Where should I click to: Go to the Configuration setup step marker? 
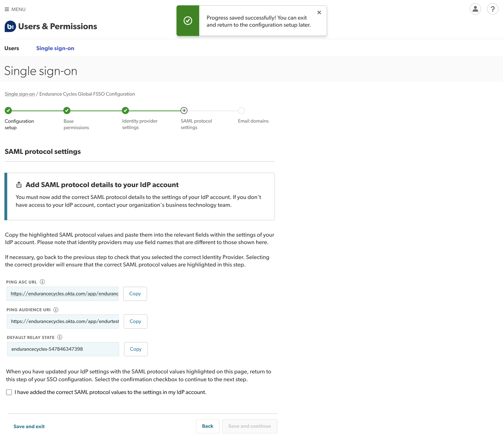(8, 111)
